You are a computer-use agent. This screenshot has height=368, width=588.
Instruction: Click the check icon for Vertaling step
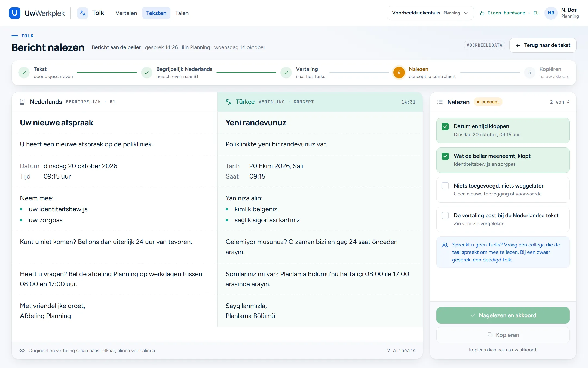286,73
